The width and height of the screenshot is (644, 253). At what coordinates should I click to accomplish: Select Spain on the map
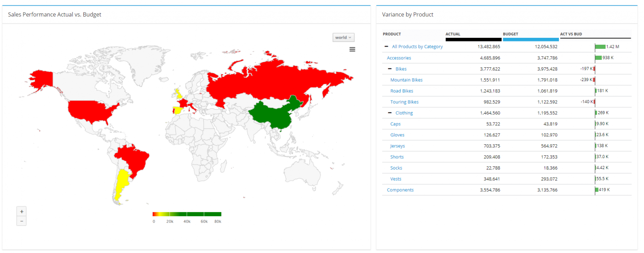point(177,110)
